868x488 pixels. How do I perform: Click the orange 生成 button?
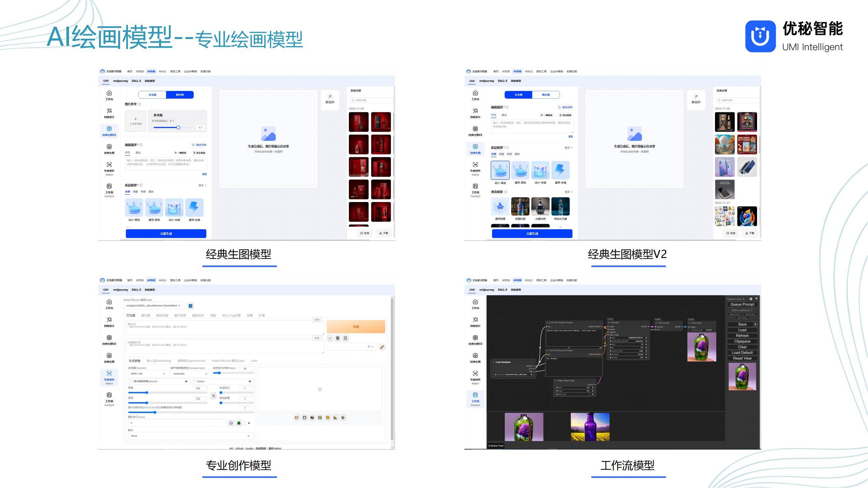click(355, 327)
